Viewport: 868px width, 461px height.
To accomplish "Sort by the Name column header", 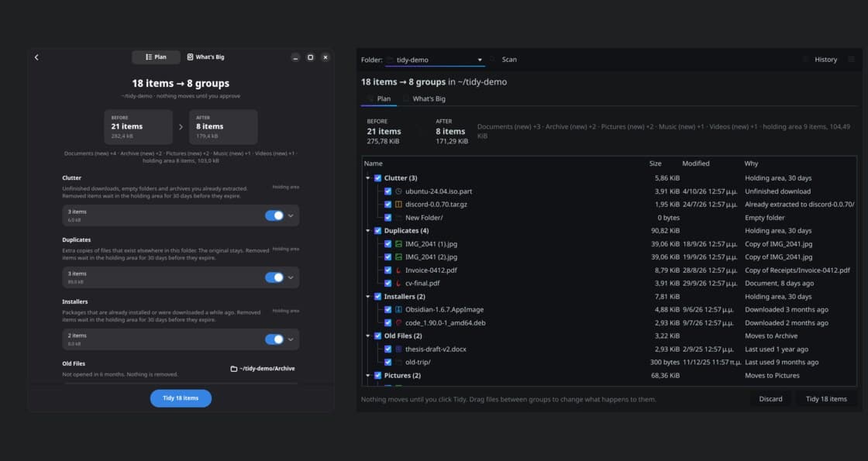I will [373, 163].
